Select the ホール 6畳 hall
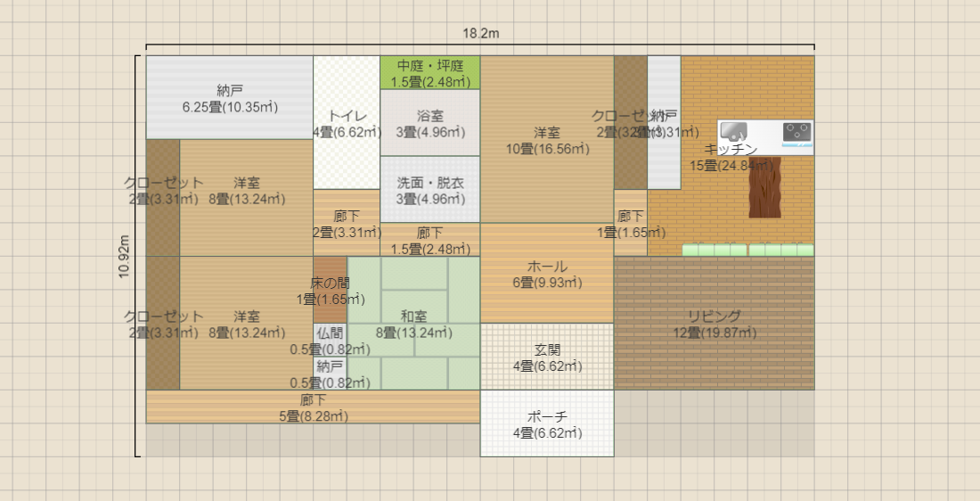This screenshot has height=501, width=980. pos(547,274)
